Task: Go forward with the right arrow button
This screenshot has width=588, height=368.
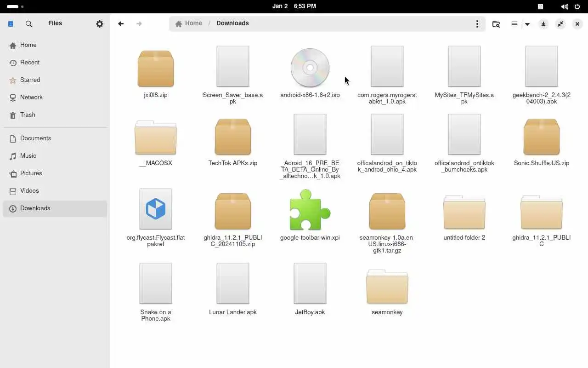Action: pos(139,24)
